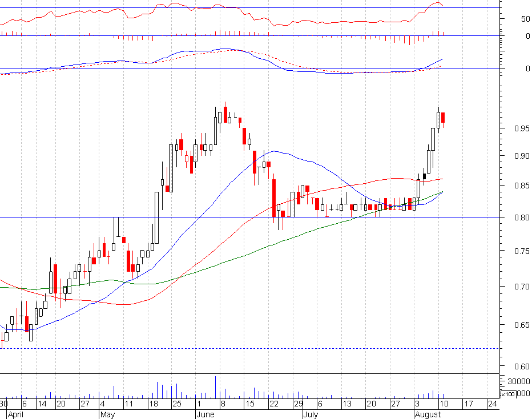Click the 13 date label in July
The height and width of the screenshot is (419, 532).
pos(346,404)
